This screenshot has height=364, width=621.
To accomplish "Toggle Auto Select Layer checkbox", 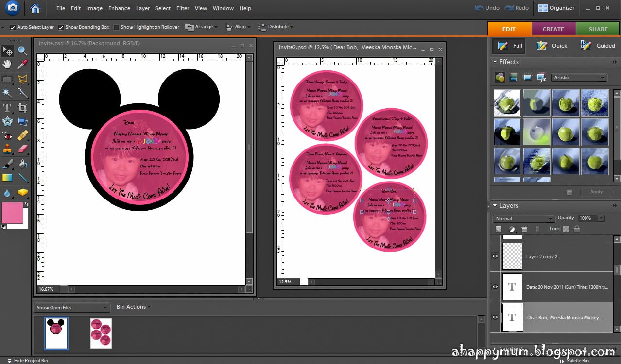I will [x=13, y=27].
